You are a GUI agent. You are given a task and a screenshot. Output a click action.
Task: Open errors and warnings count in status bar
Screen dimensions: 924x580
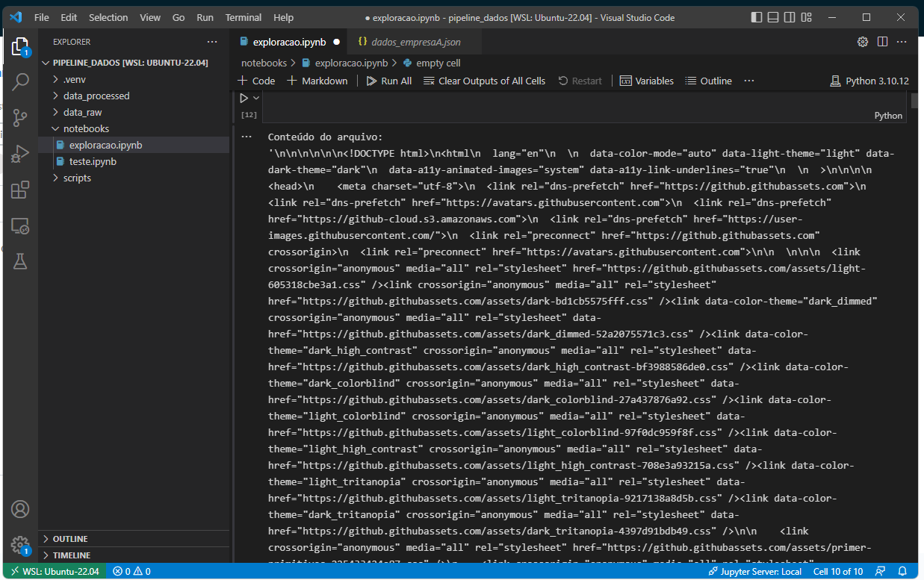point(131,572)
